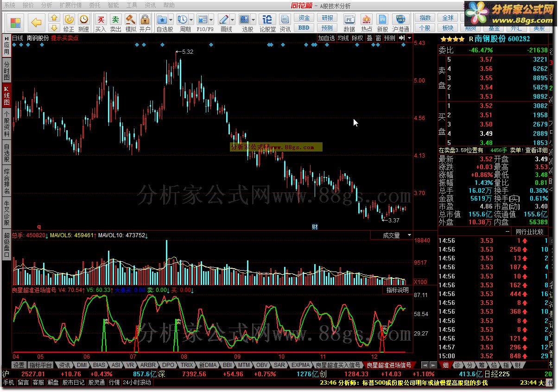
Task: Toggle the 窗 window option
Action: (x=378, y=38)
